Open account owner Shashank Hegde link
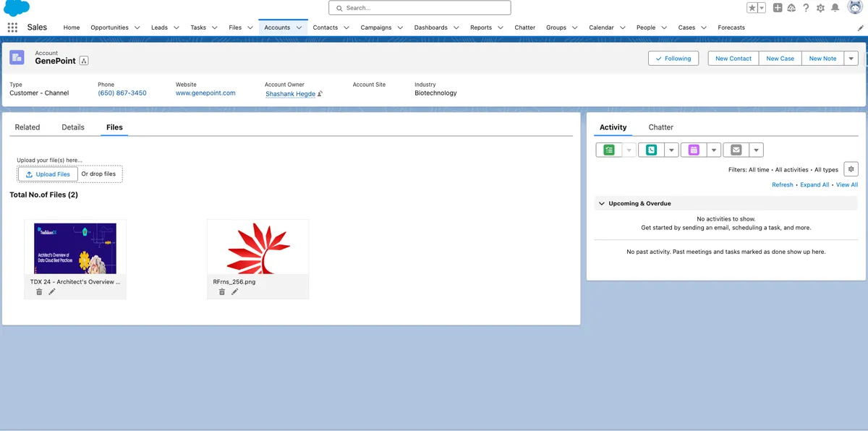 [x=290, y=94]
